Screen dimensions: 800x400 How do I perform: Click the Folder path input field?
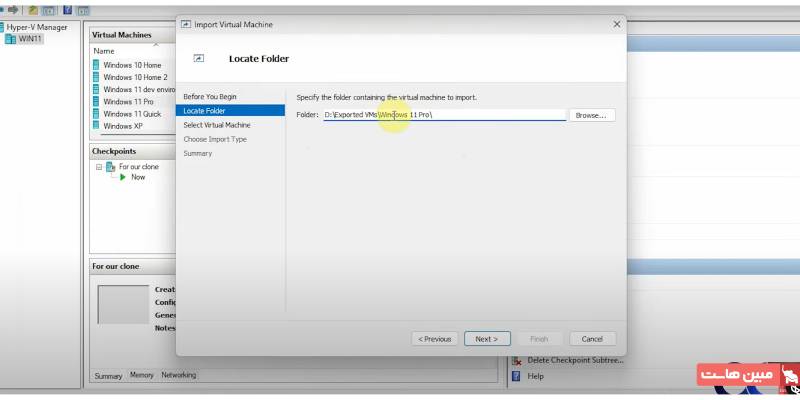pos(444,115)
